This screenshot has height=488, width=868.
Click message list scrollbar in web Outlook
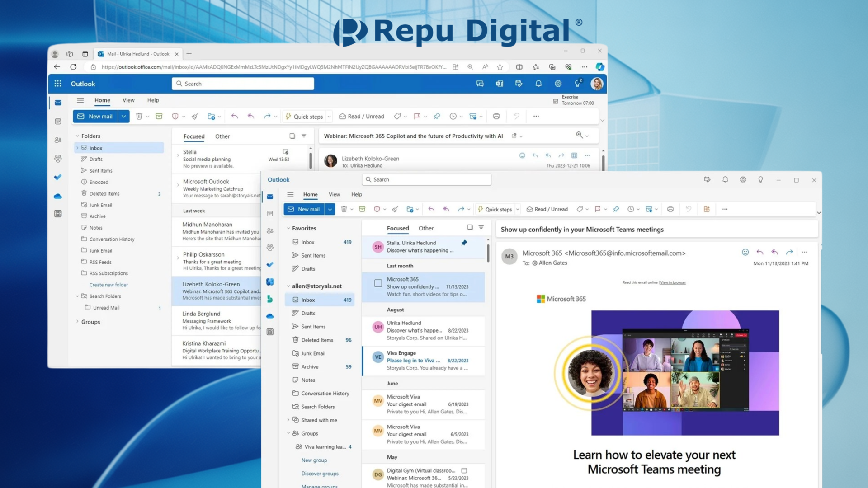coord(311,160)
